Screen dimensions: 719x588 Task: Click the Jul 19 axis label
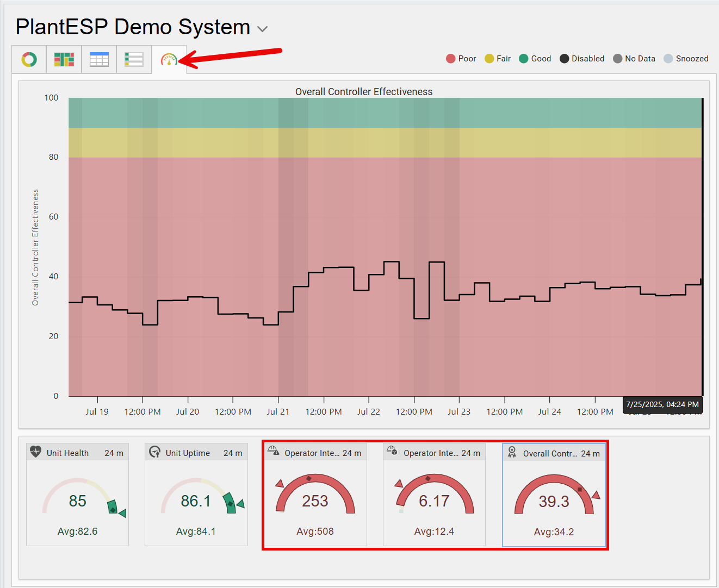tap(97, 412)
